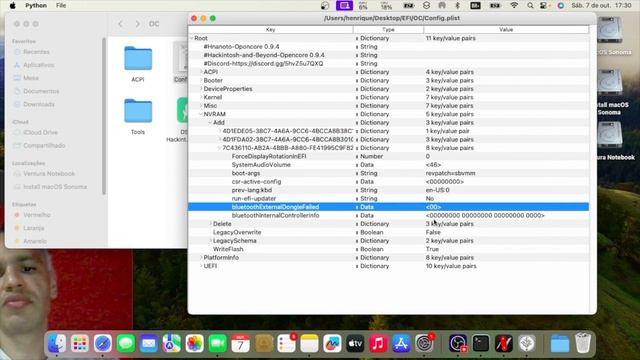The height and width of the screenshot is (360, 640).
Task: Go back in the Finder window
Action: point(120,24)
